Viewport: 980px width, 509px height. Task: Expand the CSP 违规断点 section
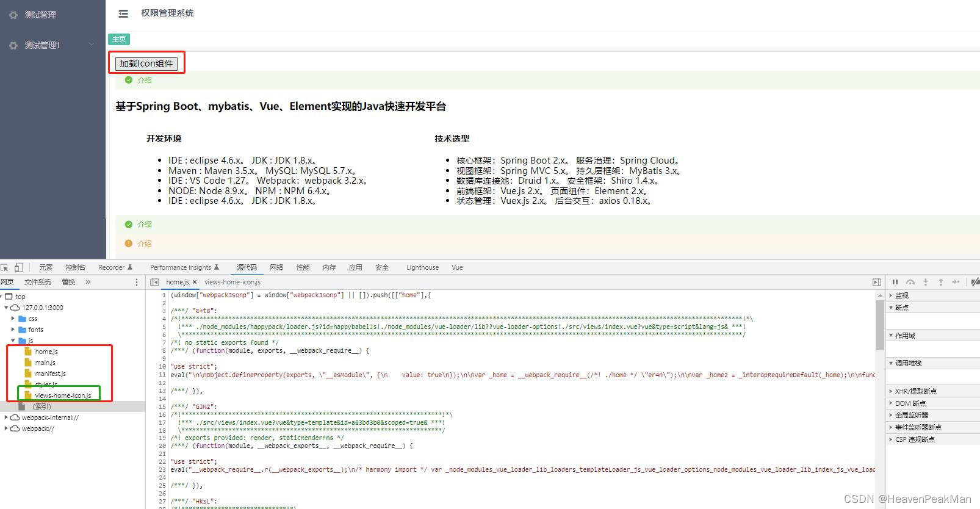point(891,439)
